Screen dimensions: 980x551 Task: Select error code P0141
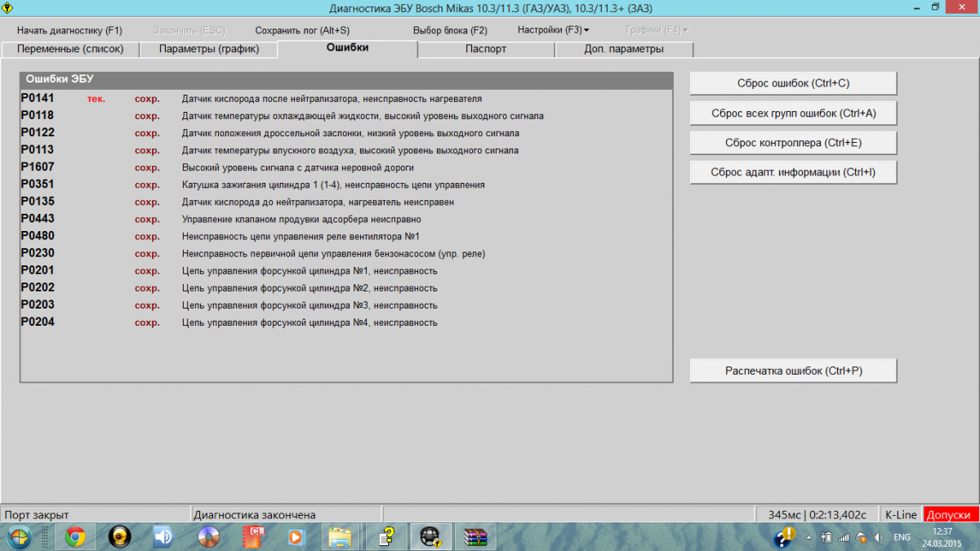tap(38, 99)
